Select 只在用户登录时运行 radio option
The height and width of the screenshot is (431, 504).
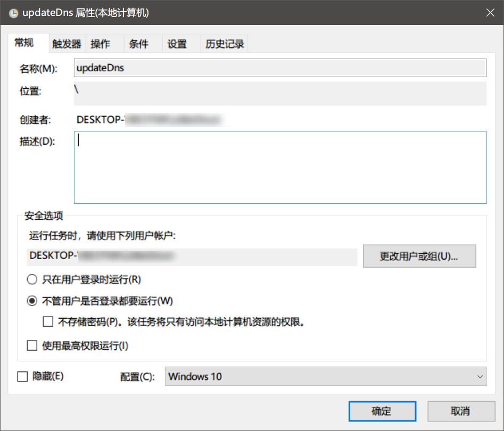[32, 279]
